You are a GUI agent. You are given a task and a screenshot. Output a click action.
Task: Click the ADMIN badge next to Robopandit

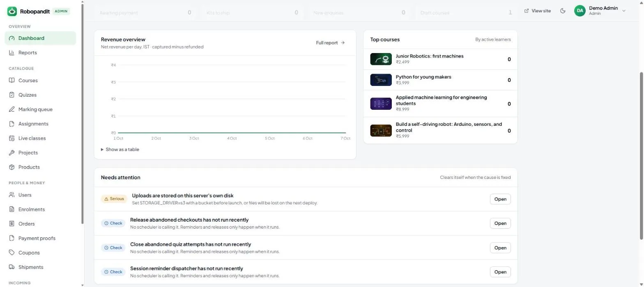tap(61, 11)
